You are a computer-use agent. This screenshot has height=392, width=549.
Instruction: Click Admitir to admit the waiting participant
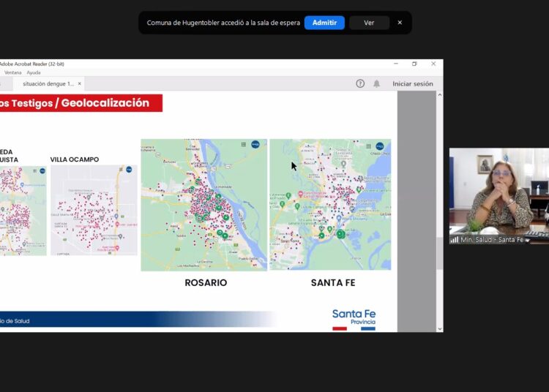[x=324, y=23]
